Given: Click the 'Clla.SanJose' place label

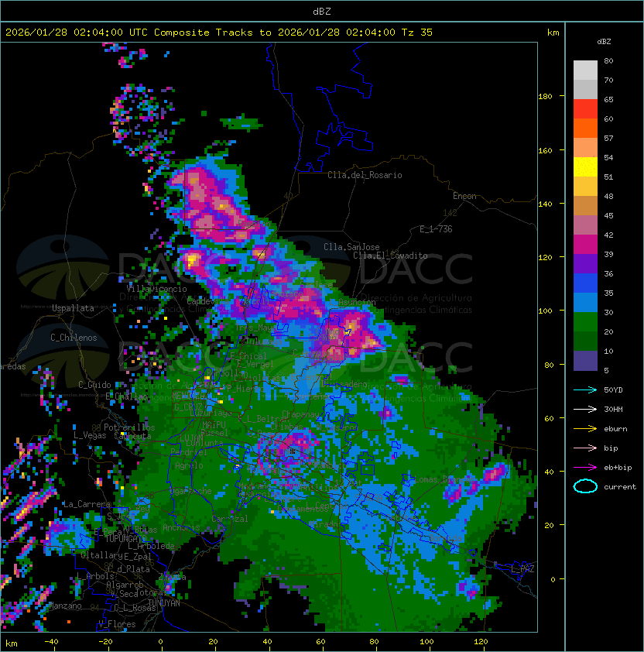Looking at the screenshot, I should point(351,247).
